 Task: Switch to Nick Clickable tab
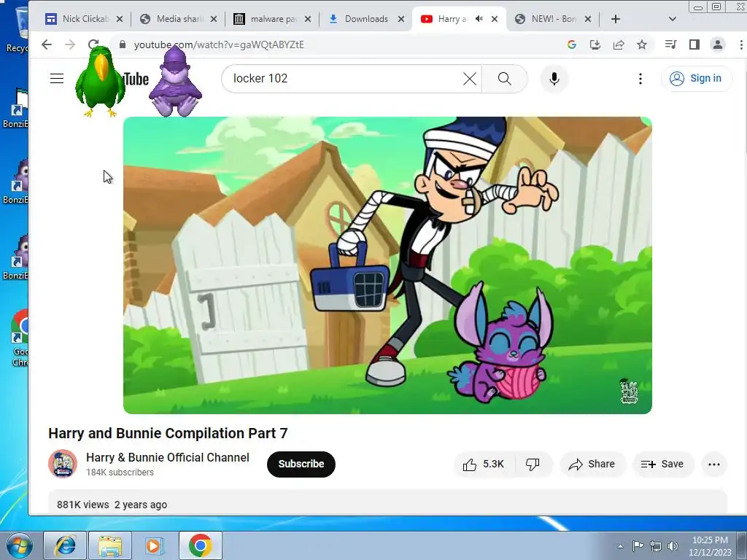click(80, 19)
